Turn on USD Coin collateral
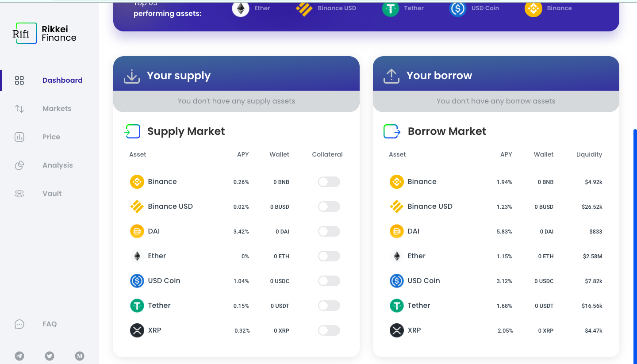The height and width of the screenshot is (364, 637). pyautogui.click(x=329, y=281)
